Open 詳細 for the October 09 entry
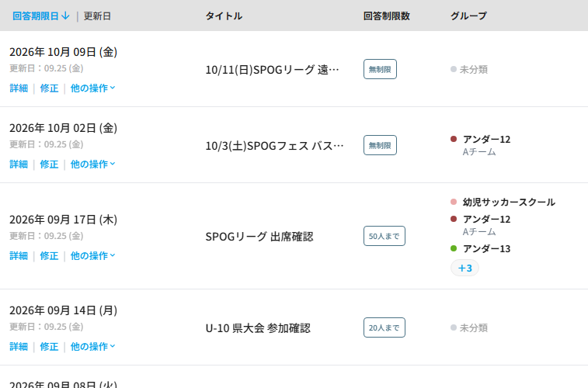 point(19,88)
